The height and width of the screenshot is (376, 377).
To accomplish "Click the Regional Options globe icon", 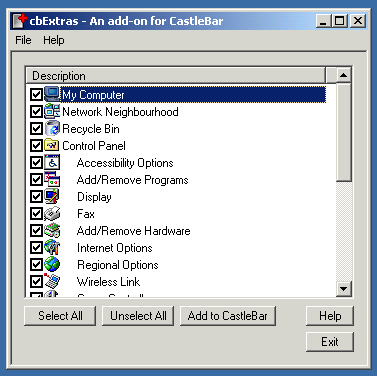I will 52,264.
